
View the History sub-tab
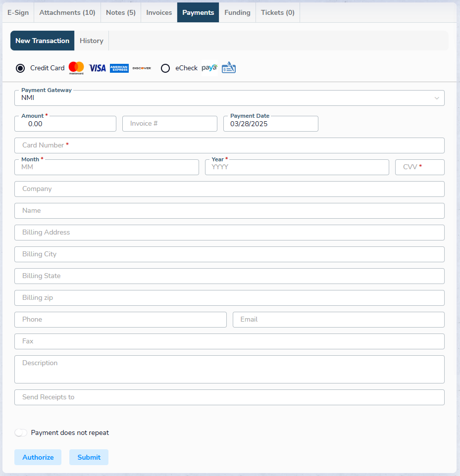point(92,41)
